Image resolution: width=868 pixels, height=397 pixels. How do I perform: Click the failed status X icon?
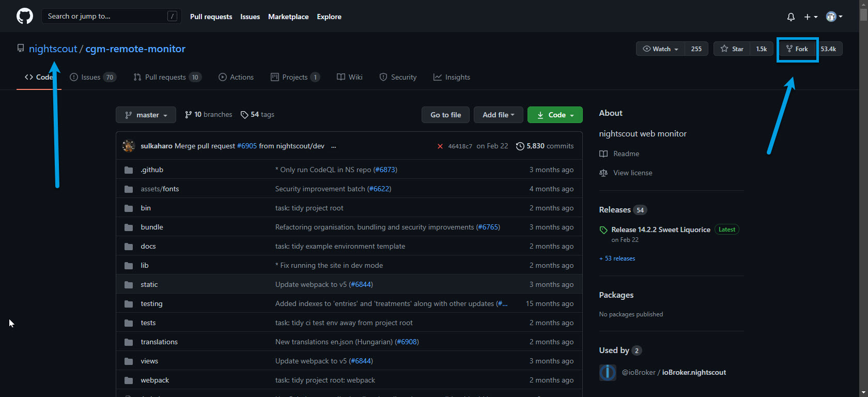(440, 146)
